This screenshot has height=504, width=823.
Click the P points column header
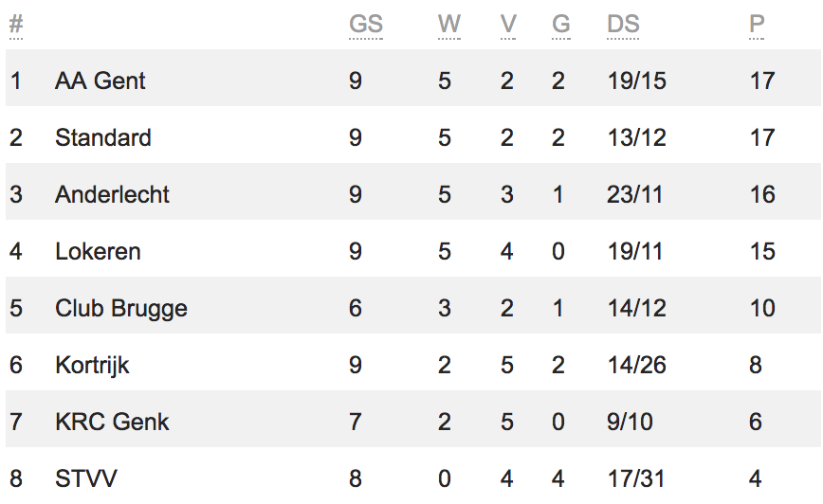757,24
